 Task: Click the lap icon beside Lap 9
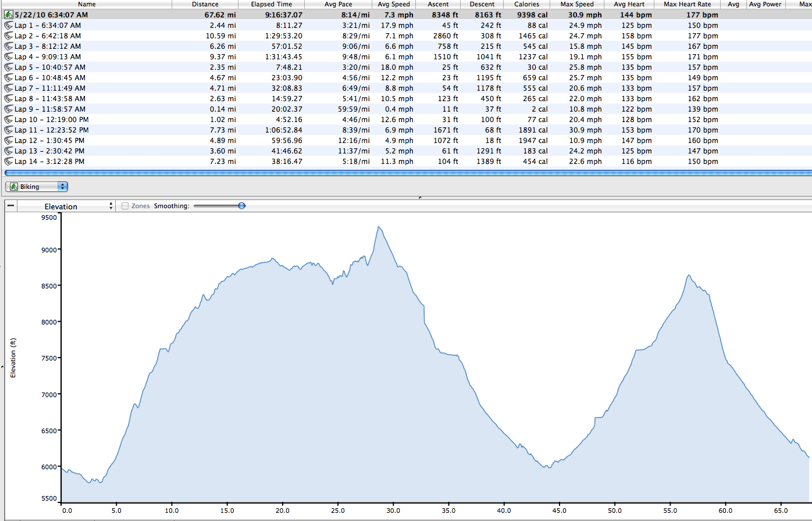(x=9, y=109)
